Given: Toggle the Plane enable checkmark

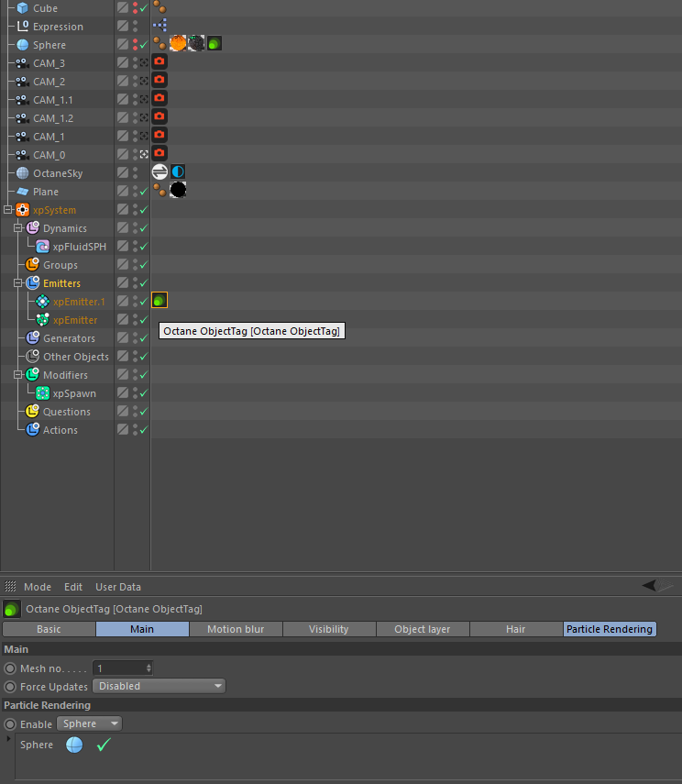Looking at the screenshot, I should click(144, 192).
